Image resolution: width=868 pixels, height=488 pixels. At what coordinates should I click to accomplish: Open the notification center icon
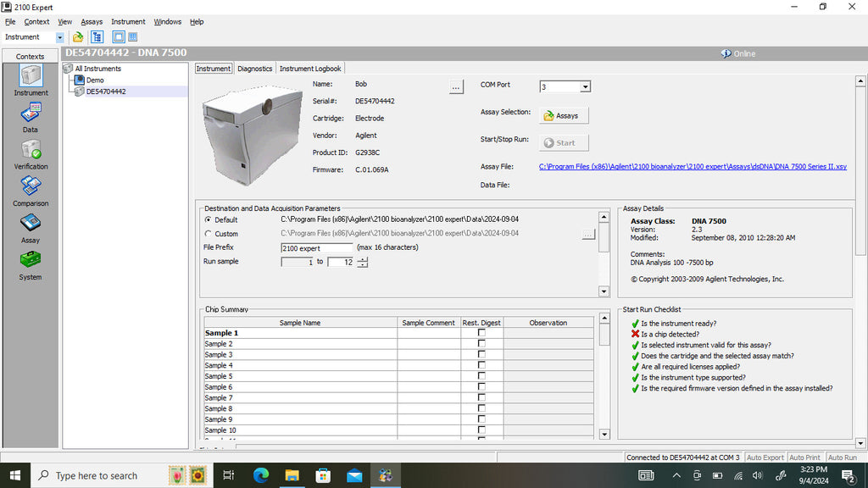pos(848,475)
